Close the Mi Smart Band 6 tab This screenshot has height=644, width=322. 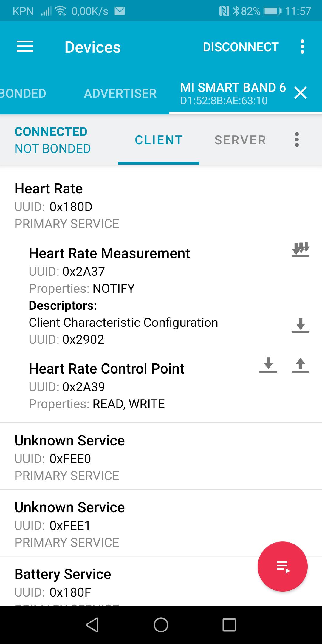300,93
